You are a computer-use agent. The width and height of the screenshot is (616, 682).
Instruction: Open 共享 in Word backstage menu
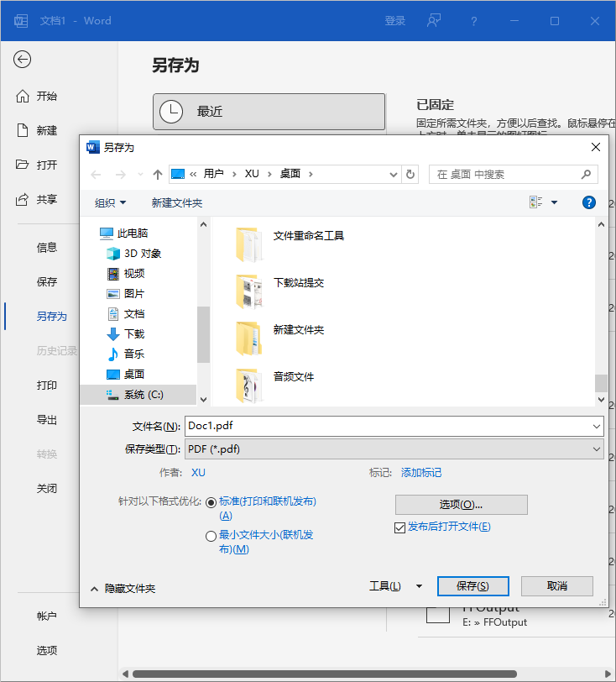point(37,199)
